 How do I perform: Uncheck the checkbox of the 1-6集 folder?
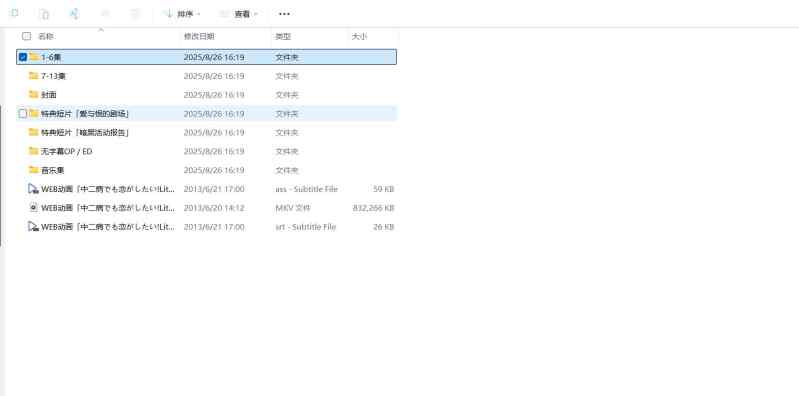click(x=22, y=57)
